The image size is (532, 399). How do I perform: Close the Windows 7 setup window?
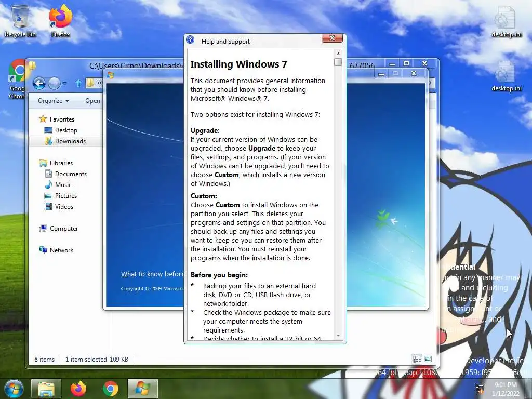click(414, 73)
